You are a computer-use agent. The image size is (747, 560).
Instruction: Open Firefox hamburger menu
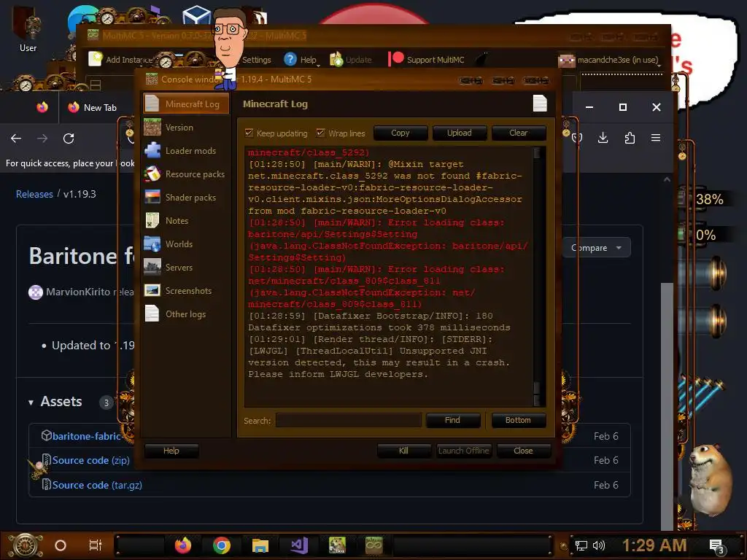pyautogui.click(x=656, y=138)
